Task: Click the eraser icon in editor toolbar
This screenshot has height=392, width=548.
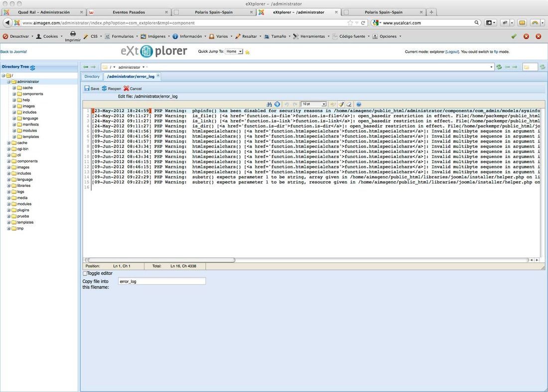Action: tap(349, 104)
